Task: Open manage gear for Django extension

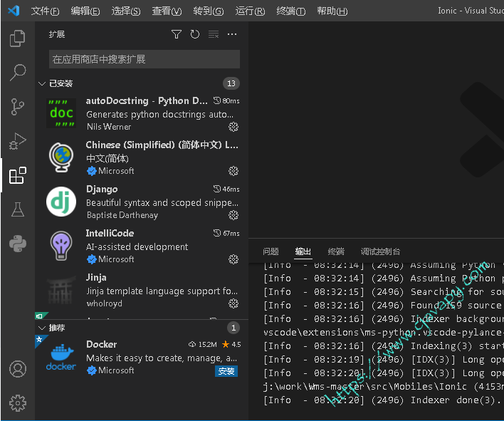Action: (233, 215)
